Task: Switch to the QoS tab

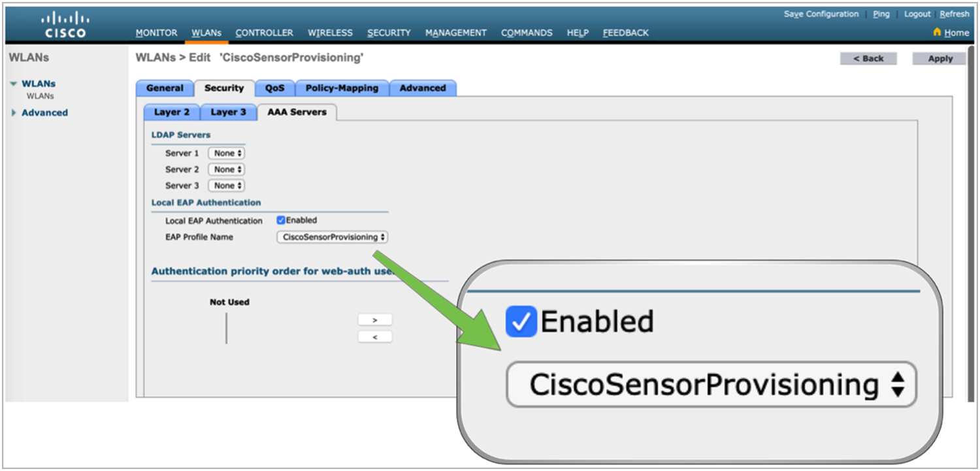Action: coord(275,88)
